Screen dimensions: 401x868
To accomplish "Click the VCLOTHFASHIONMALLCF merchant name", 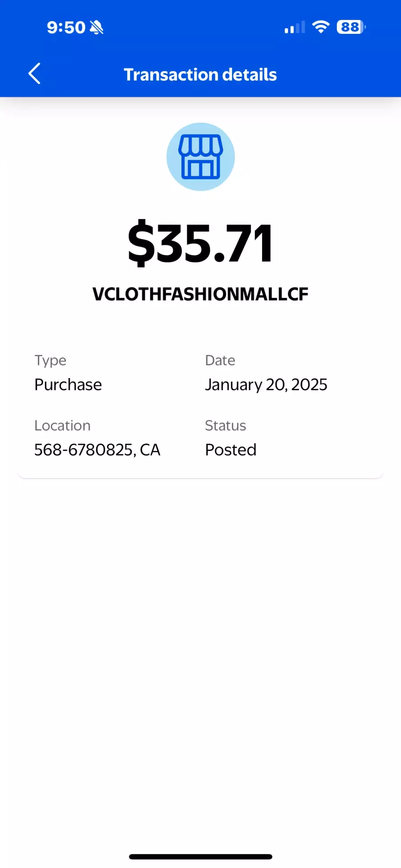I will pos(200,294).
